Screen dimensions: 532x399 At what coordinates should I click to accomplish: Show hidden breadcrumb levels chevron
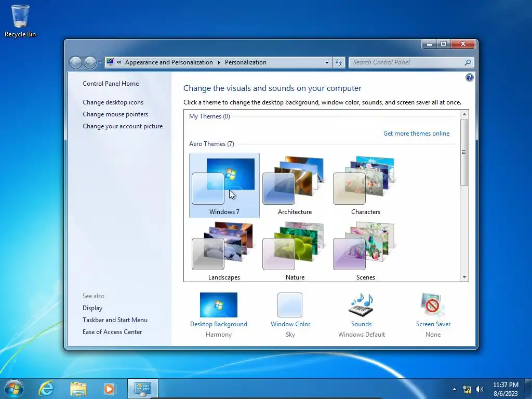click(x=119, y=62)
